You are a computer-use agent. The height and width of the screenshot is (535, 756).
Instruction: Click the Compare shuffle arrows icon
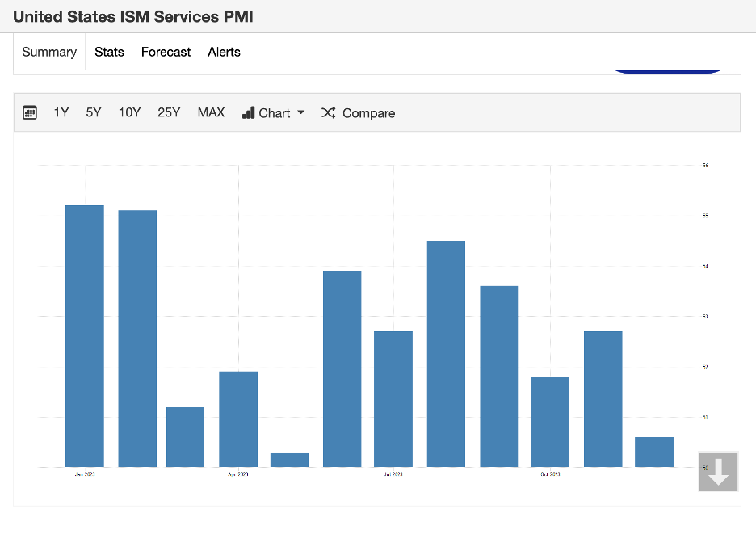(x=328, y=113)
